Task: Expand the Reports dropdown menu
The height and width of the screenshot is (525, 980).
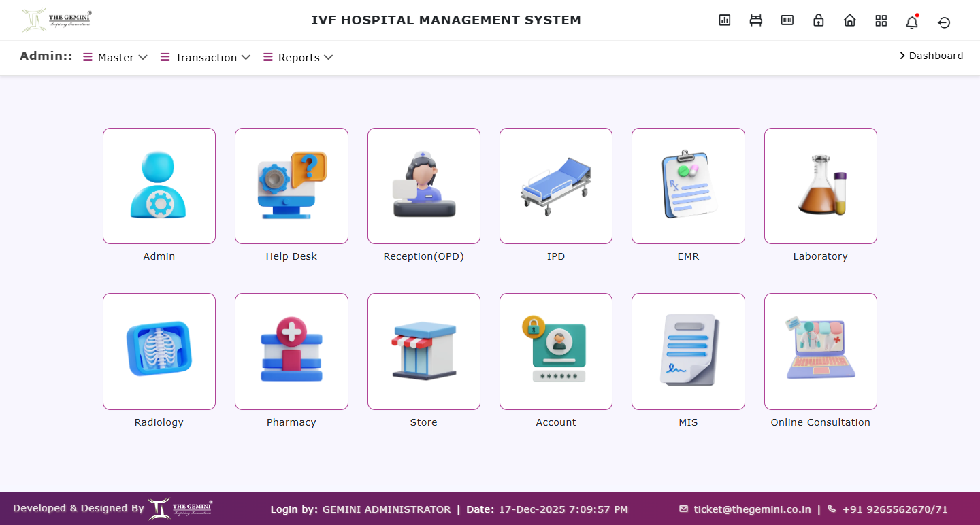Action: [299, 58]
